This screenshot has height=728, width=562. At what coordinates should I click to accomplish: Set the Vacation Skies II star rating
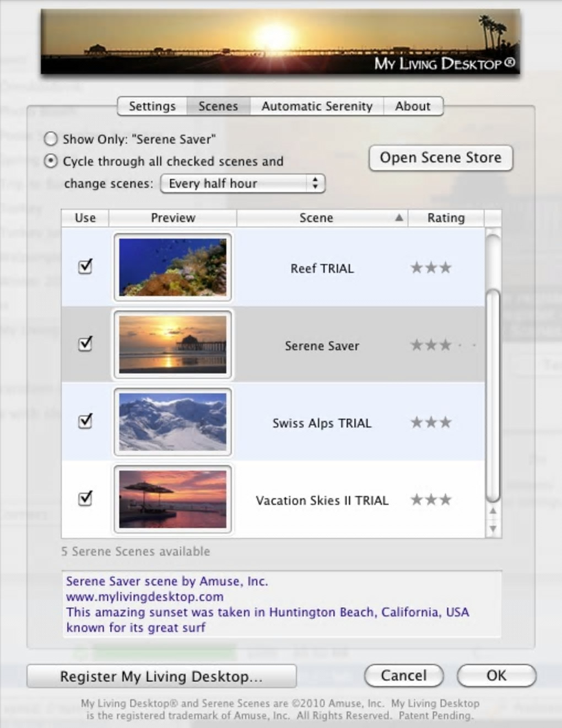(x=431, y=500)
